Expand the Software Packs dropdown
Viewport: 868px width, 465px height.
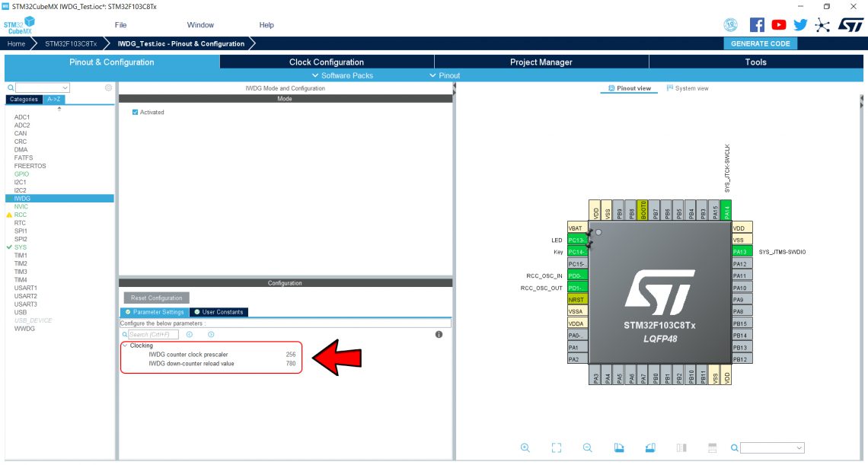pyautogui.click(x=342, y=75)
